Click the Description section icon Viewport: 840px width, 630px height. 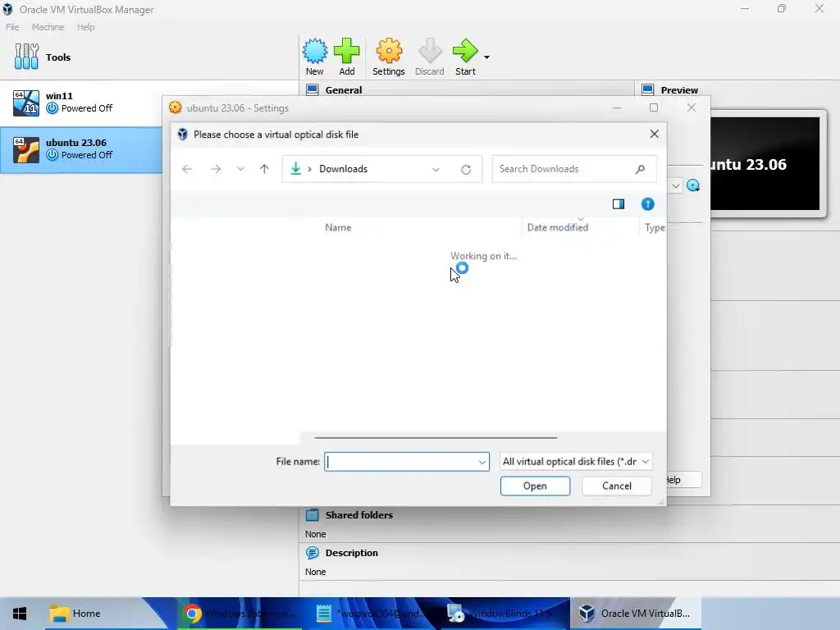[x=312, y=553]
